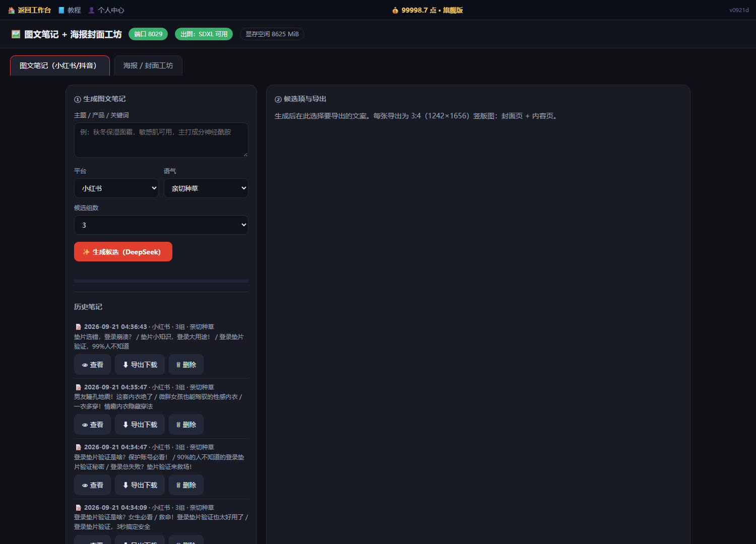Screen dimensions: 756x544
Task: Download the 04:35:47 note via 导出下载
Action: coord(140,425)
